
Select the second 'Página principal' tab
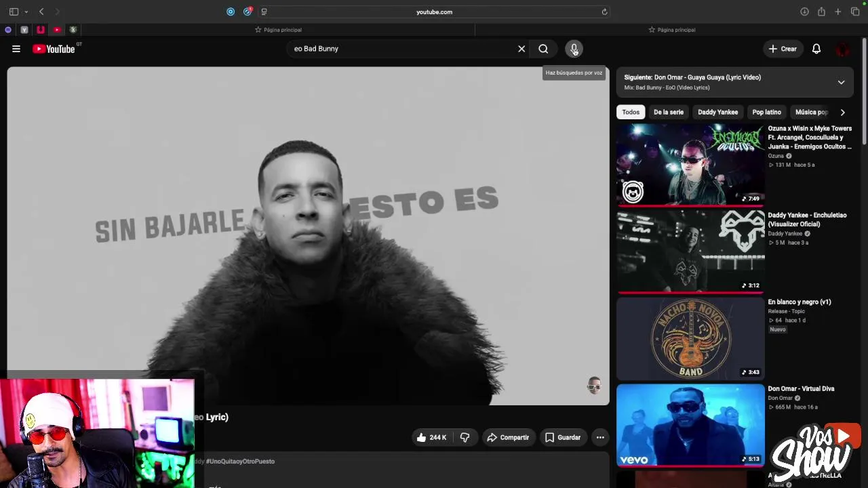tap(671, 30)
